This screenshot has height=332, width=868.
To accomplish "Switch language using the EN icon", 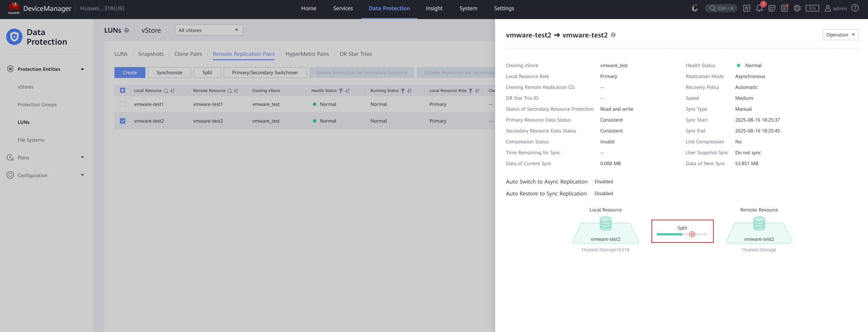I will click(x=812, y=8).
